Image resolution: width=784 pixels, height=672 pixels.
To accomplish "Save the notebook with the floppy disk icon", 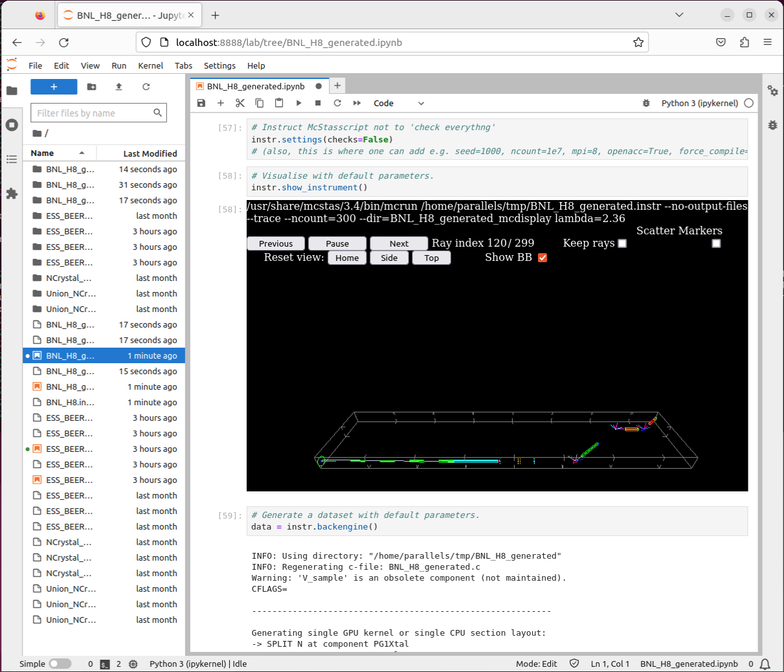I will (x=201, y=103).
